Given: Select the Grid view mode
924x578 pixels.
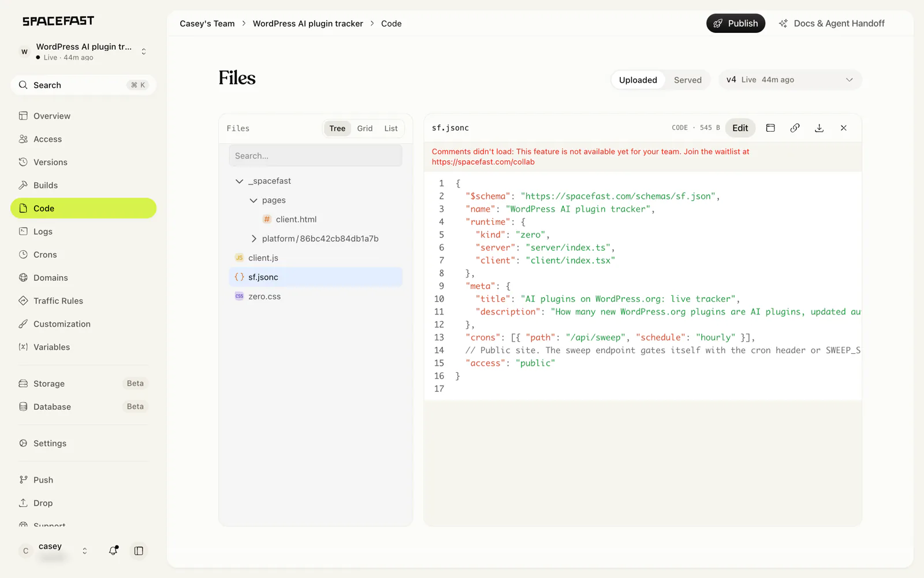Looking at the screenshot, I should [x=365, y=128].
